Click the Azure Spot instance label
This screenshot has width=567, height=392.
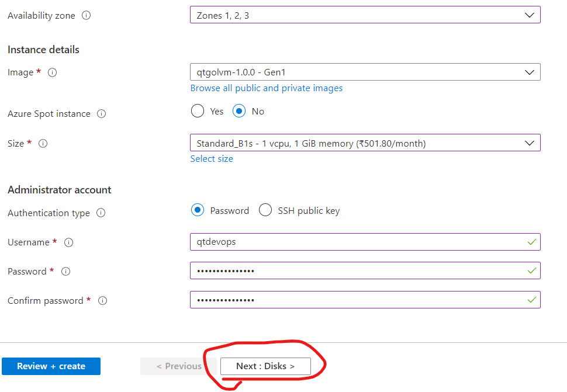coord(49,114)
